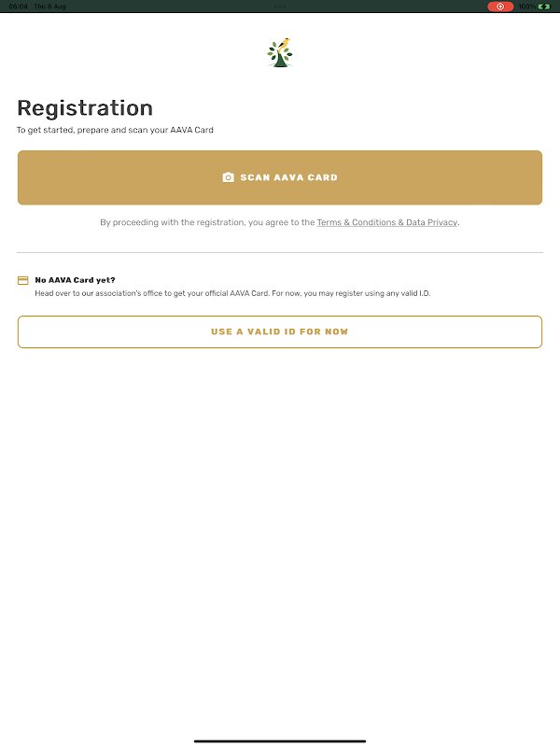This screenshot has width=560, height=747.
Task: Tap the home indicator bar at bottom
Action: pyautogui.click(x=280, y=740)
